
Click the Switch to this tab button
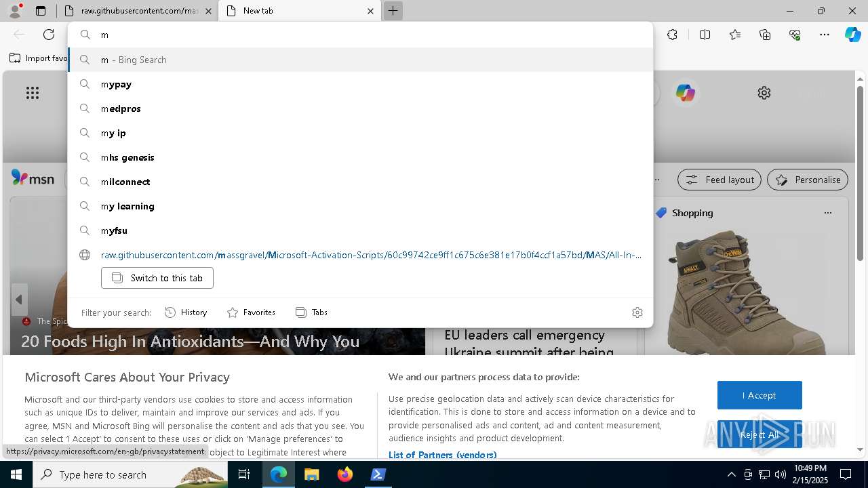point(157,278)
